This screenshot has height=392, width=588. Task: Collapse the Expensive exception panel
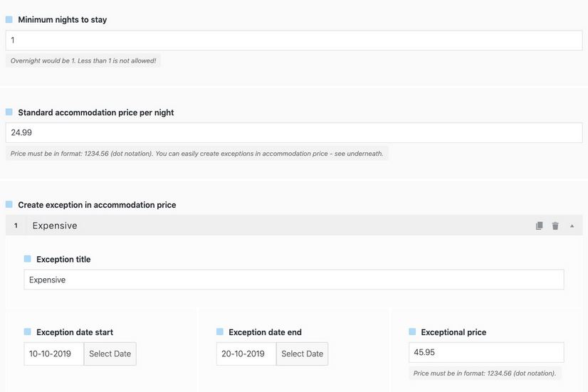(572, 226)
